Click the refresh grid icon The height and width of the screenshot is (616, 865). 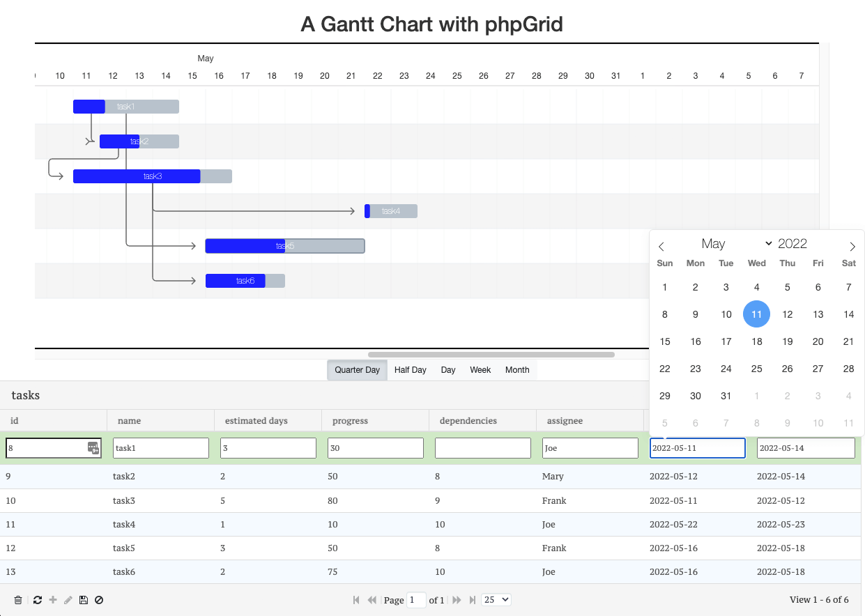tap(38, 600)
